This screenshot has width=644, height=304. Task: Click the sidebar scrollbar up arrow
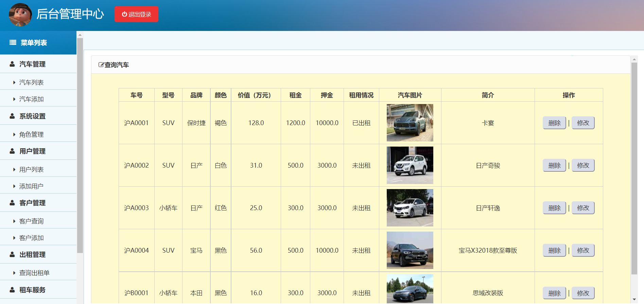pyautogui.click(x=80, y=35)
